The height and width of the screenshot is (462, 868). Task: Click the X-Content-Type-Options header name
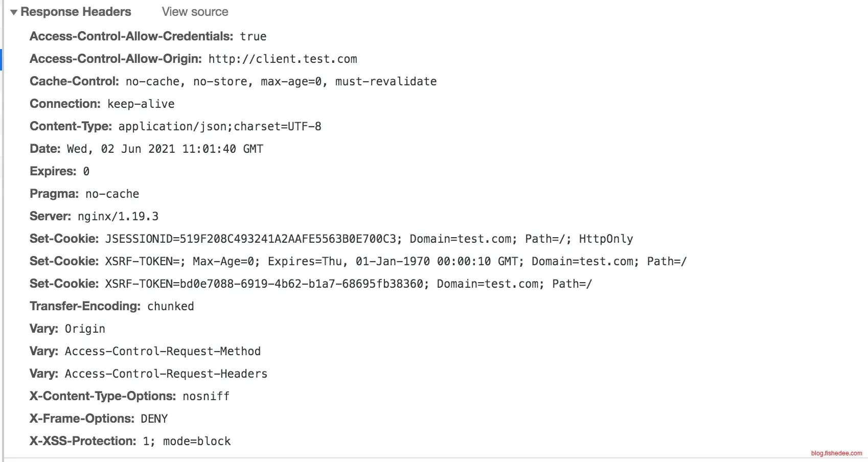click(x=102, y=396)
